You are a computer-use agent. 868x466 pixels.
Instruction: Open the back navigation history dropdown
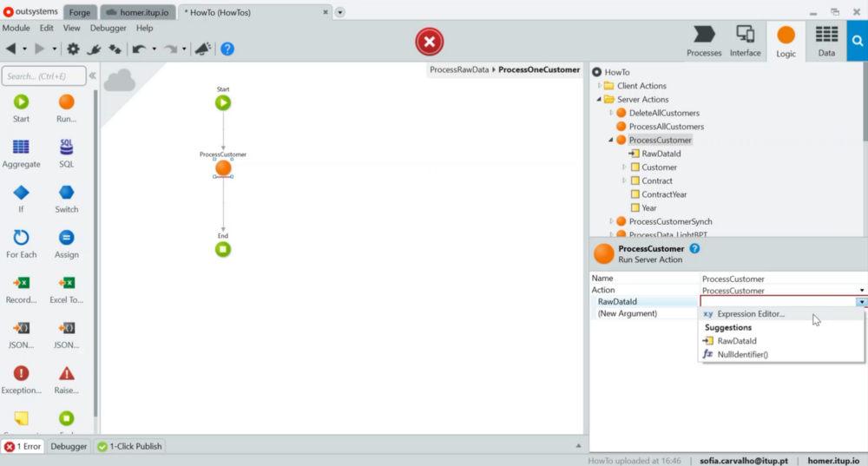(24, 49)
